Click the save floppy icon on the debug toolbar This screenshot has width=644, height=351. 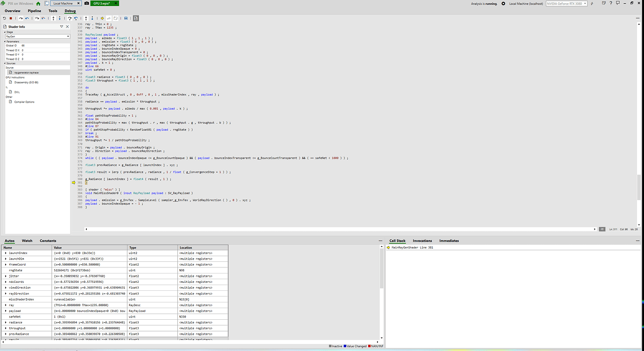[126, 18]
